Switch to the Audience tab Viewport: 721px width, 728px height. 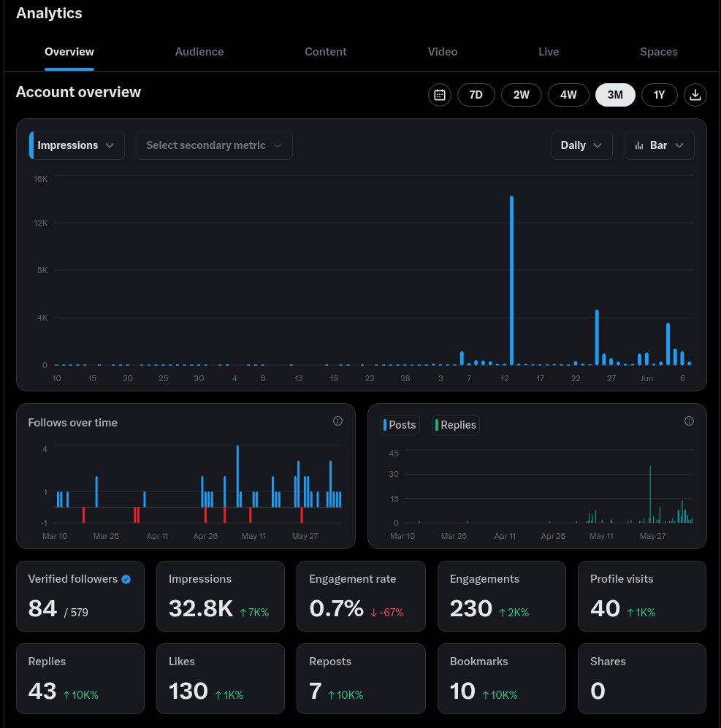point(199,52)
